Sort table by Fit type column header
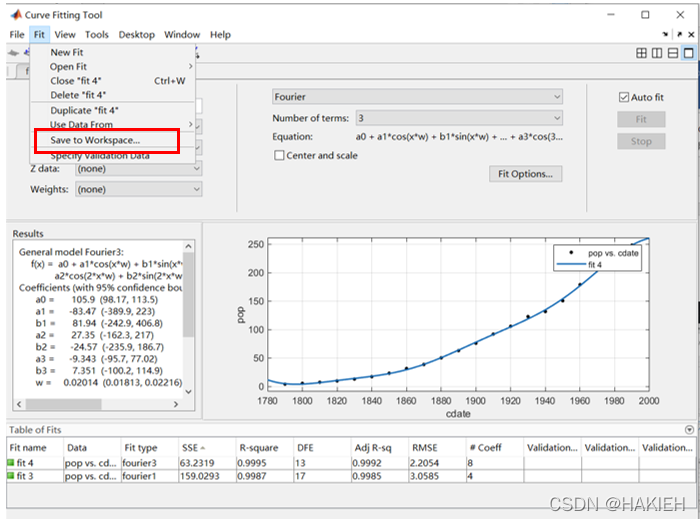This screenshot has width=700, height=521. [x=150, y=448]
